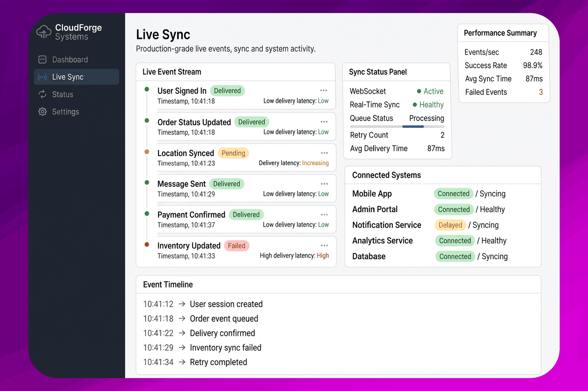Click the Connected badge next to Database

[455, 257]
